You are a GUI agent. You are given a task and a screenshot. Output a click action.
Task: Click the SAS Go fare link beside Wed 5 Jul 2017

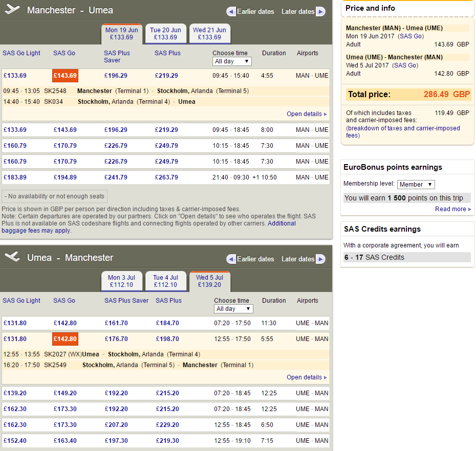coord(405,65)
